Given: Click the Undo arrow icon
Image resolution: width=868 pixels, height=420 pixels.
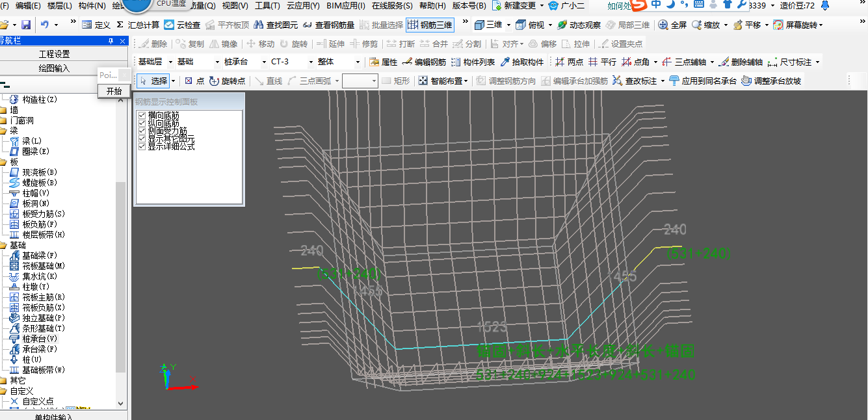Looking at the screenshot, I should point(44,25).
